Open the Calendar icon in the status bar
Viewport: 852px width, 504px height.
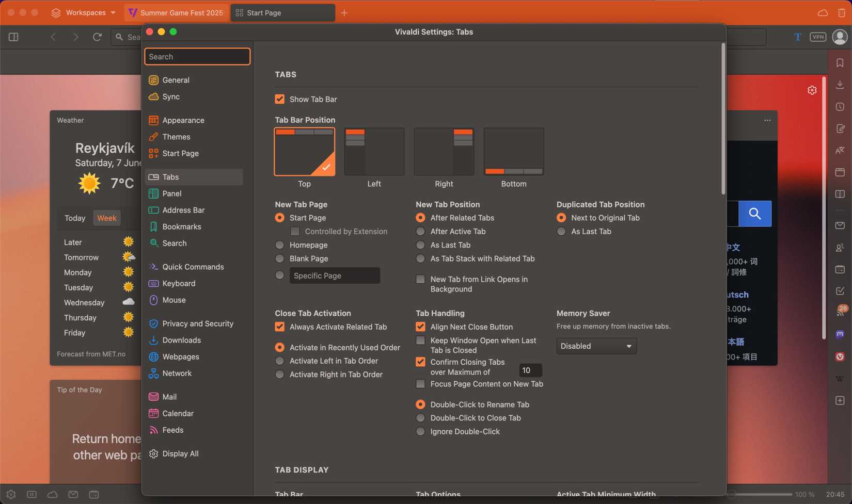94,494
